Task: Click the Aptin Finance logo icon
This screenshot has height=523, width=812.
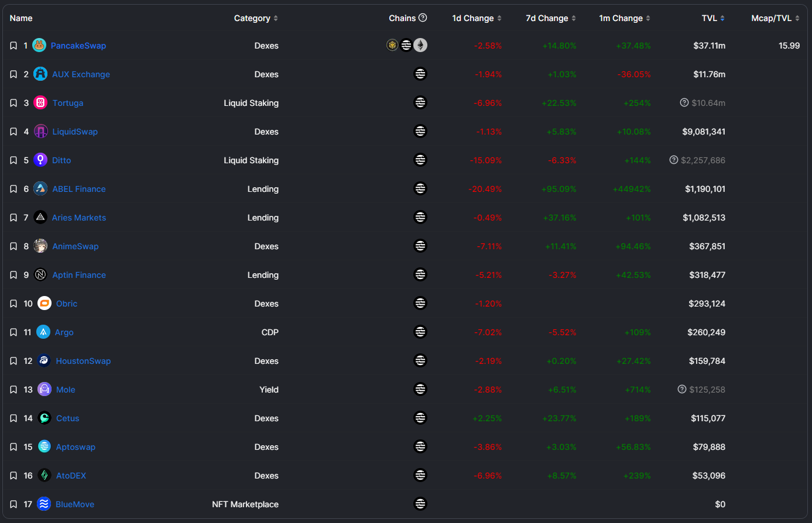Action: click(x=40, y=274)
